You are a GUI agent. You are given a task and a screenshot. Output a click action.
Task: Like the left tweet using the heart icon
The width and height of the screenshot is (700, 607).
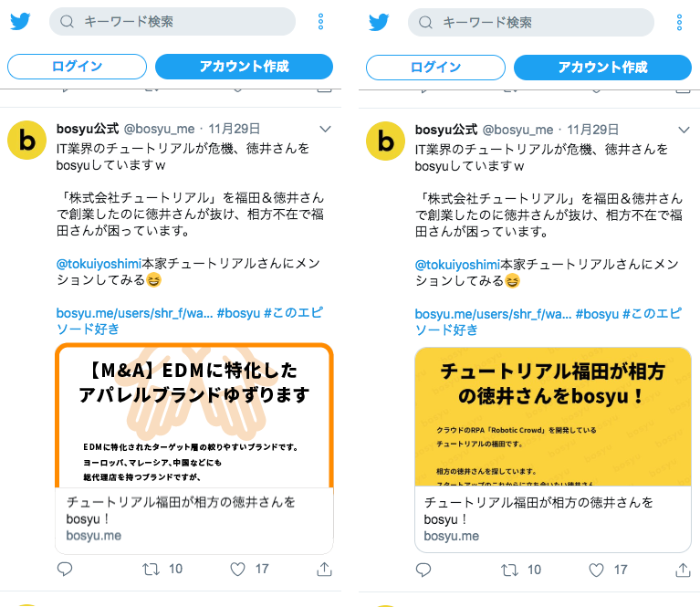pyautogui.click(x=237, y=569)
